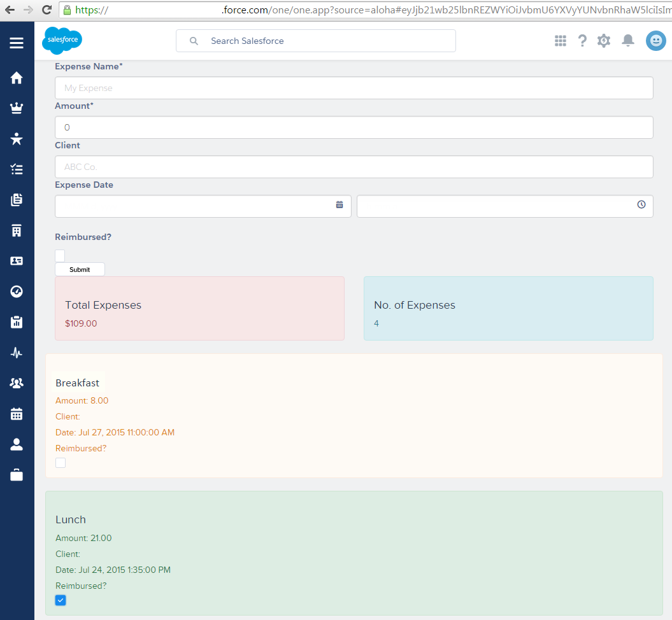This screenshot has width=672, height=620.
Task: Open the time picker clock icon
Action: 641,205
